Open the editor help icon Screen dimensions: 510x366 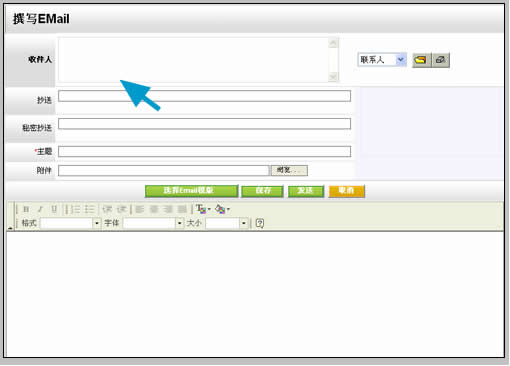(260, 223)
